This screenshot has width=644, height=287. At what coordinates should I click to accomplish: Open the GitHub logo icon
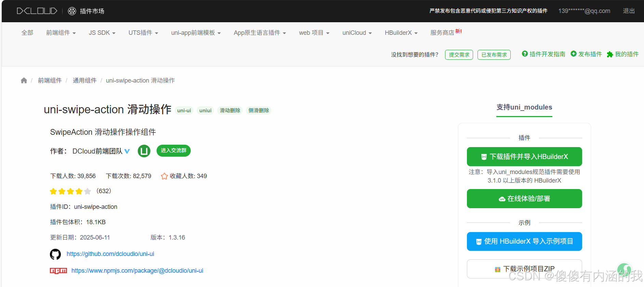point(55,254)
